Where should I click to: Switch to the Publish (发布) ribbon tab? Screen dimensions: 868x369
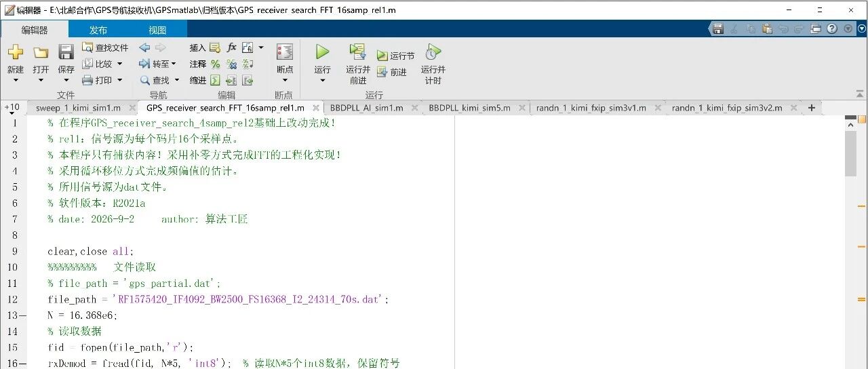click(98, 30)
